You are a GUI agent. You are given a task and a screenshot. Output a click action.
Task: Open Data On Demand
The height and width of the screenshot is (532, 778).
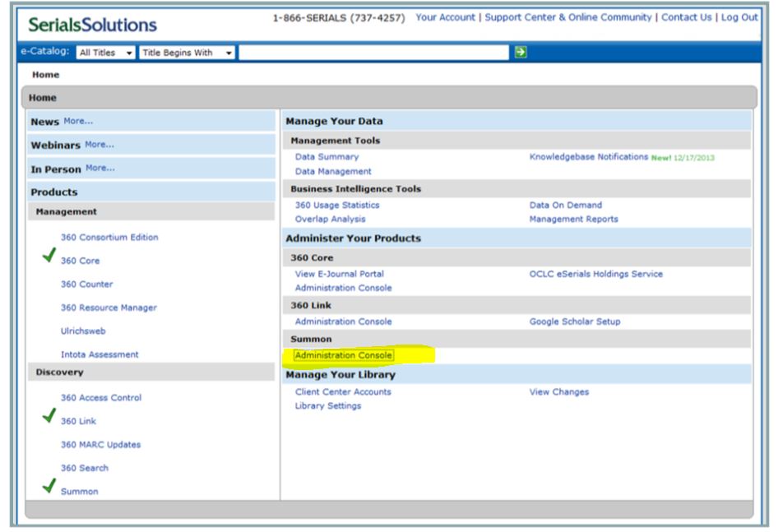click(566, 205)
